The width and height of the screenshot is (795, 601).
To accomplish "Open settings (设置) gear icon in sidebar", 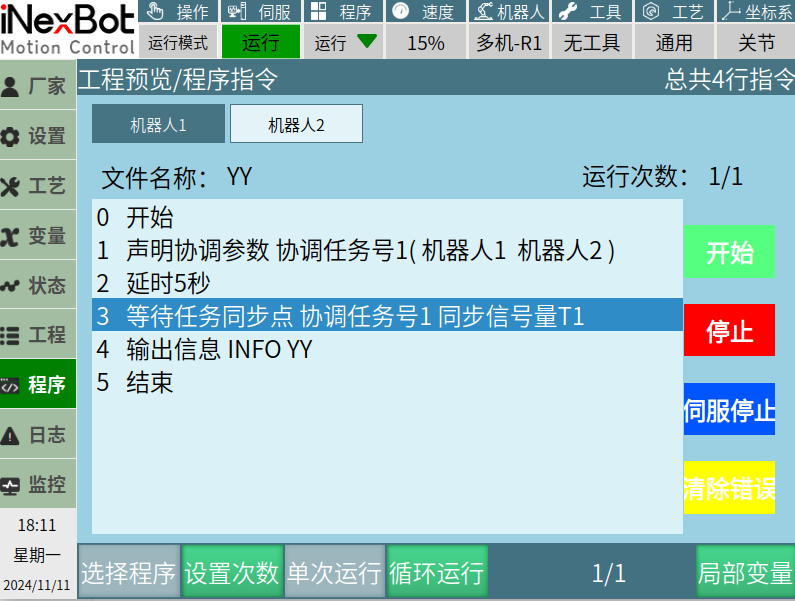I will tap(11, 137).
